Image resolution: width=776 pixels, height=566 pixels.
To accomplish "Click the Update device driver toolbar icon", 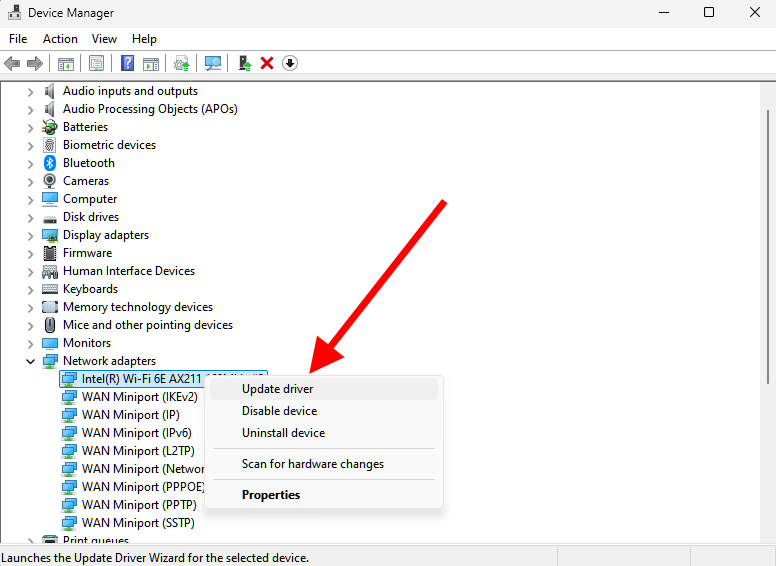I will coord(244,63).
